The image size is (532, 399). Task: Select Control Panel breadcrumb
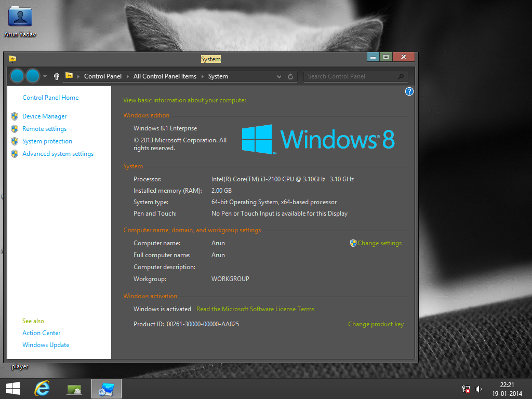pyautogui.click(x=103, y=76)
